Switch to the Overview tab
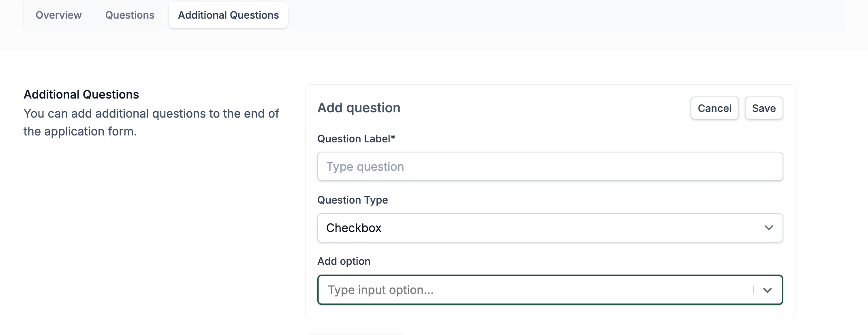The width and height of the screenshot is (868, 335). [x=59, y=15]
